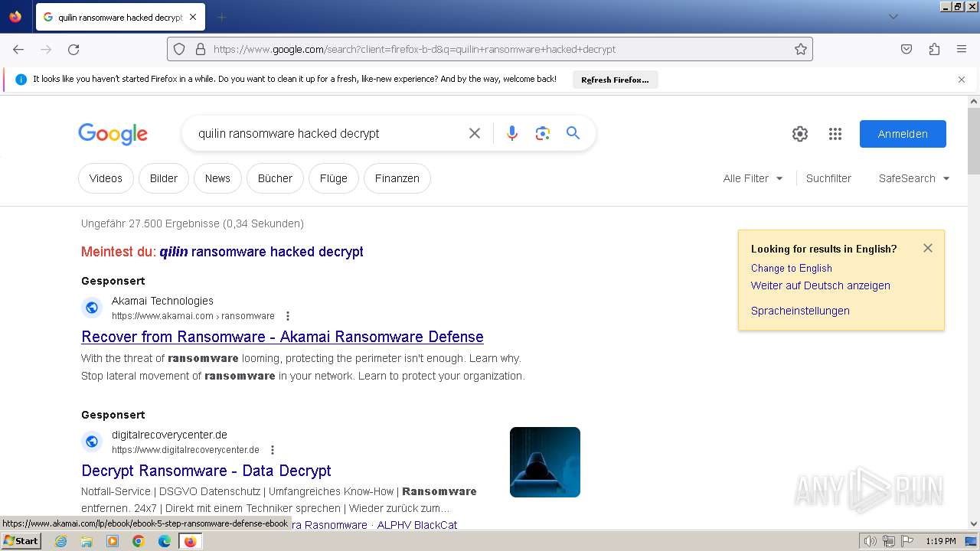Click into the Google search box
The width and height of the screenshot is (980, 551).
[325, 133]
